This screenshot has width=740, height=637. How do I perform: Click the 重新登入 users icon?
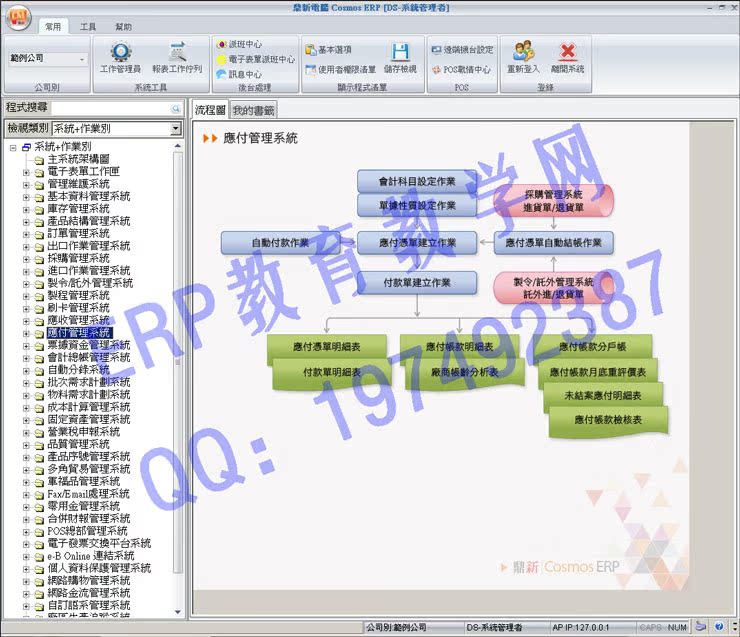(523, 51)
